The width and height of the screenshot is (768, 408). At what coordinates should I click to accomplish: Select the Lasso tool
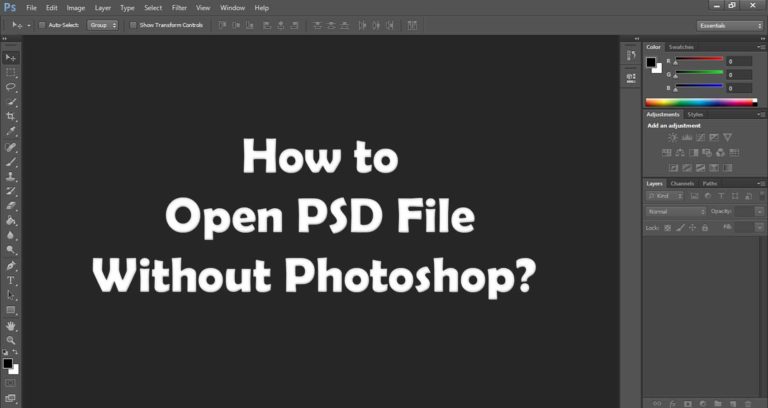(10, 87)
